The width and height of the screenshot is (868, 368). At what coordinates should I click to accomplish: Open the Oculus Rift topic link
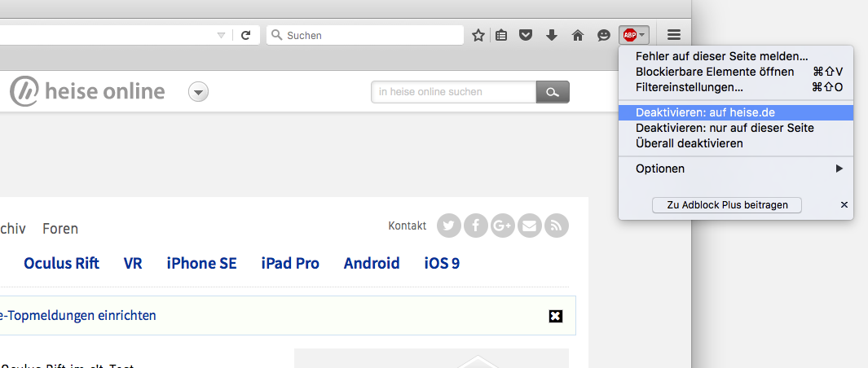61,264
